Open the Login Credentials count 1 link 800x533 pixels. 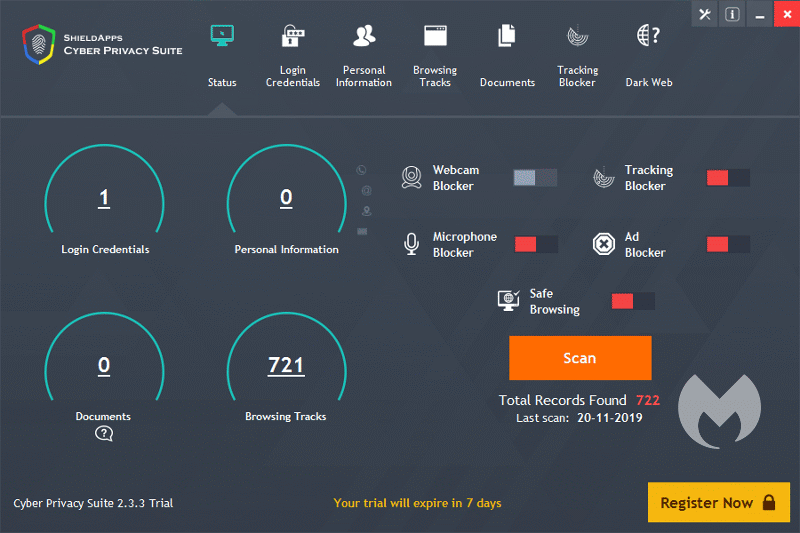coord(104,198)
